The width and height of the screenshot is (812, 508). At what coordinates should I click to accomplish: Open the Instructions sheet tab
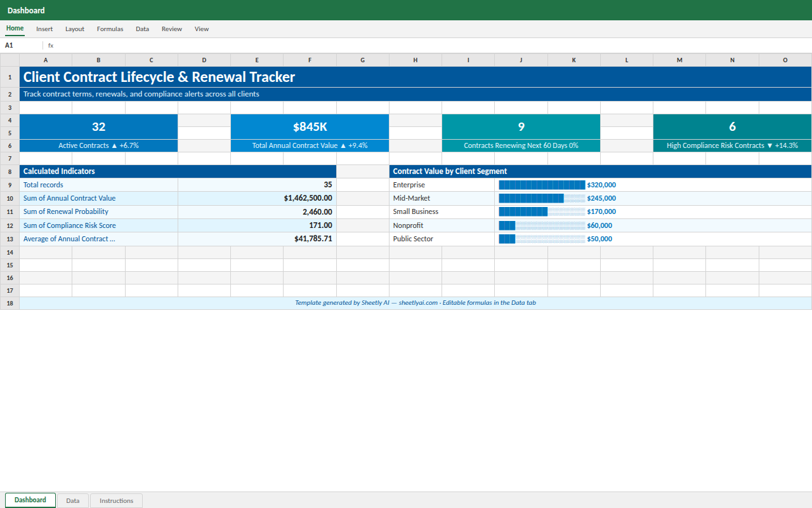point(117,501)
